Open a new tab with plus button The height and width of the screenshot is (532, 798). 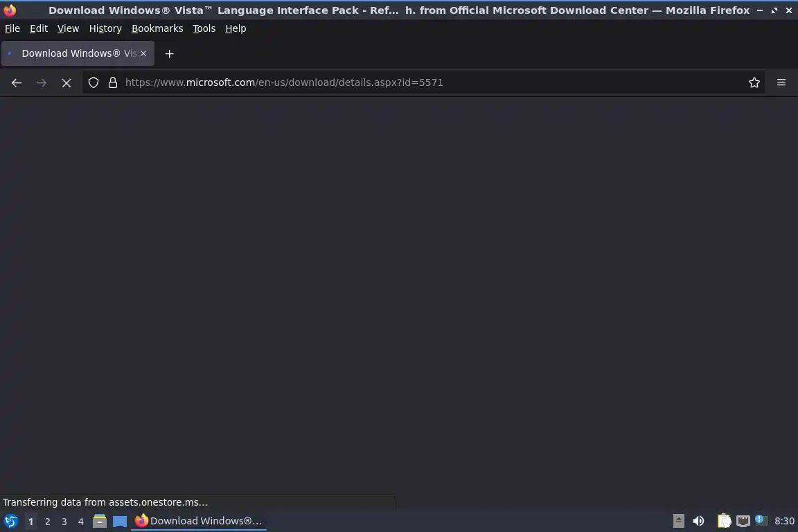[x=170, y=53]
